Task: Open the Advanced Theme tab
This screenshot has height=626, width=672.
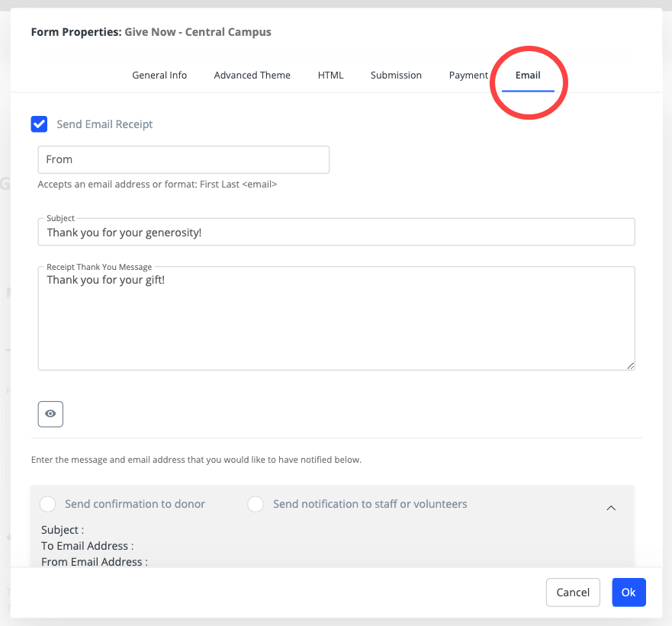Action: click(x=252, y=75)
